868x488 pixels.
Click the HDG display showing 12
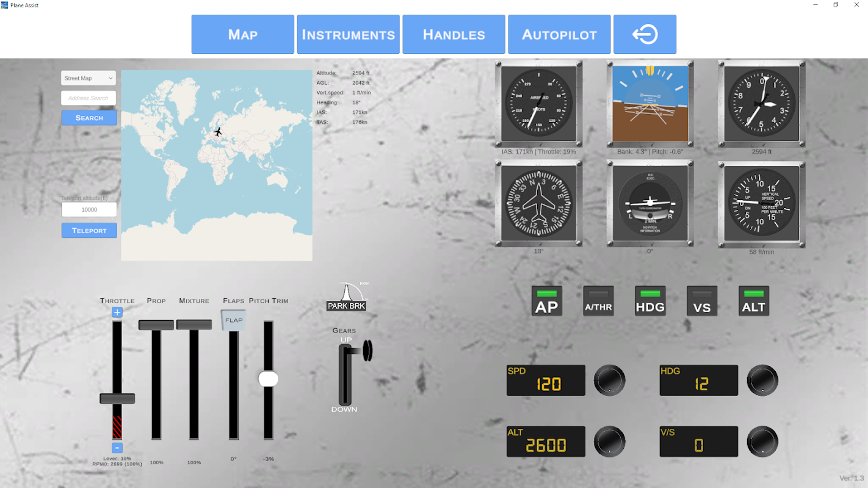(x=699, y=381)
